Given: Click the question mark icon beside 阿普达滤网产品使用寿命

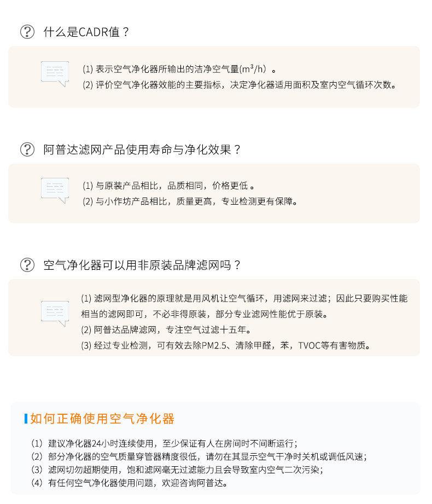Looking at the screenshot, I should 27,149.
